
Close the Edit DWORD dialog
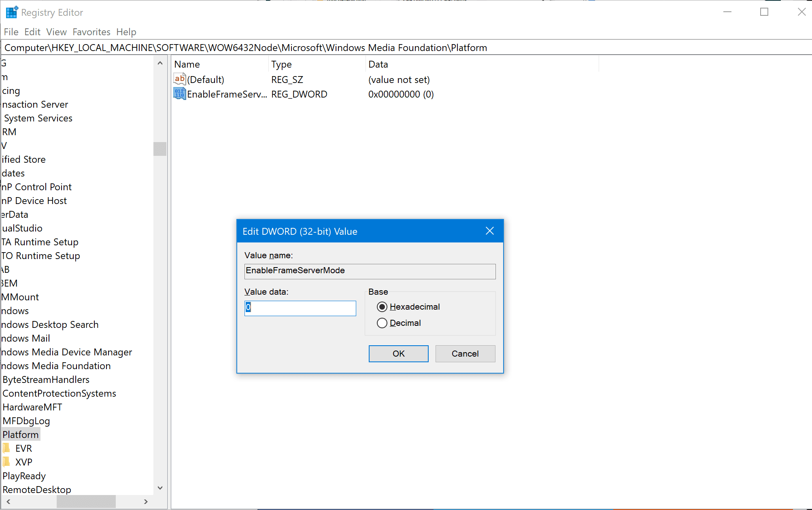[x=490, y=231]
